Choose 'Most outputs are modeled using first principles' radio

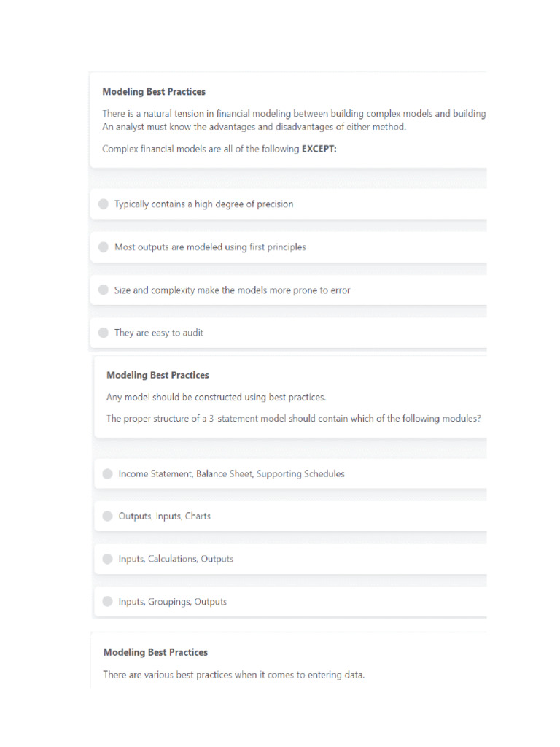pos(104,247)
